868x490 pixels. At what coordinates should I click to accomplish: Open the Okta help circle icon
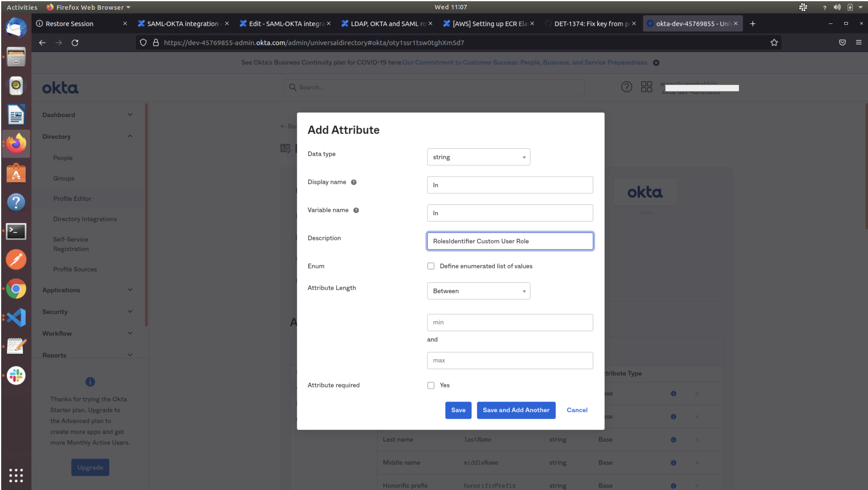tap(626, 87)
